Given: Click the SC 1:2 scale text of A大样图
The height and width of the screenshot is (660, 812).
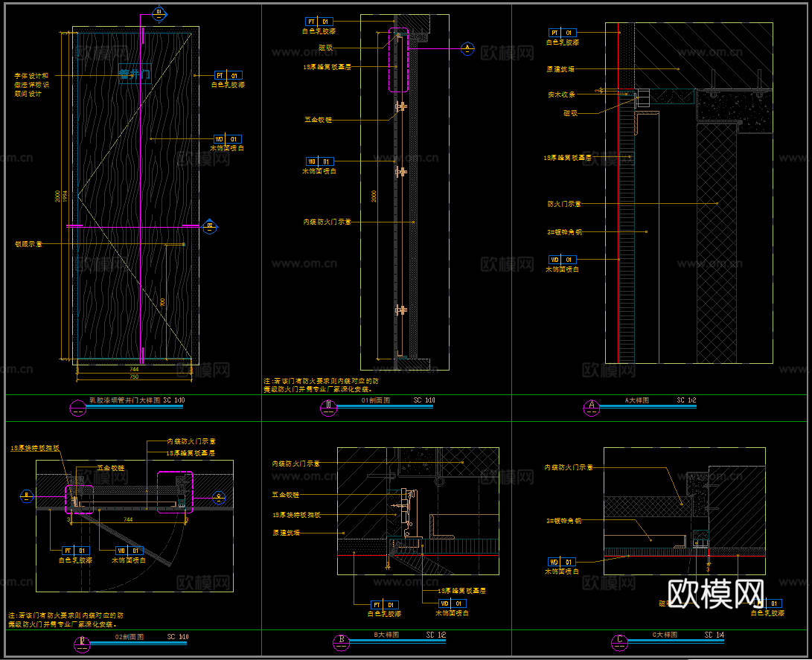Looking at the screenshot, I should pos(687,400).
